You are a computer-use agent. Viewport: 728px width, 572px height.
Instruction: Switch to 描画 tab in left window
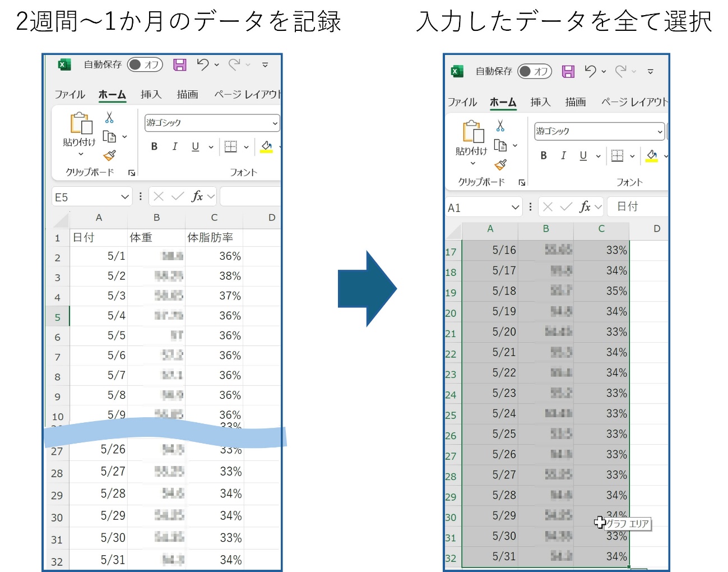click(187, 95)
